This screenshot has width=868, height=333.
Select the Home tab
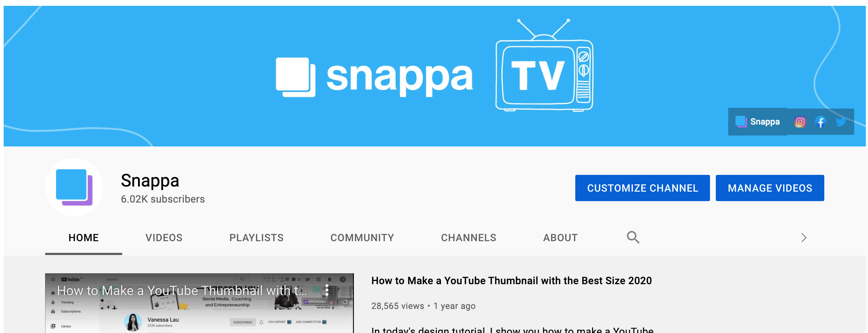tap(84, 238)
